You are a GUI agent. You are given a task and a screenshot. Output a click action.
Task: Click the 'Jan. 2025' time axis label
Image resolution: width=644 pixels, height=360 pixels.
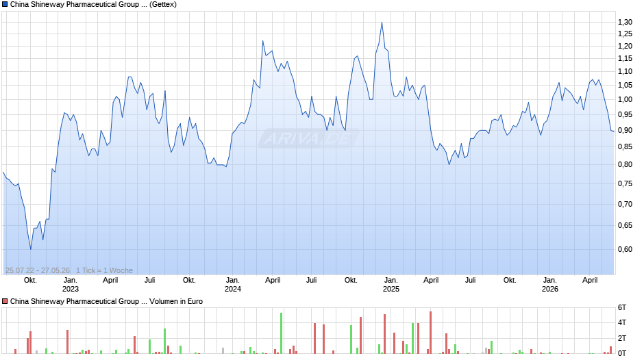pyautogui.click(x=391, y=285)
